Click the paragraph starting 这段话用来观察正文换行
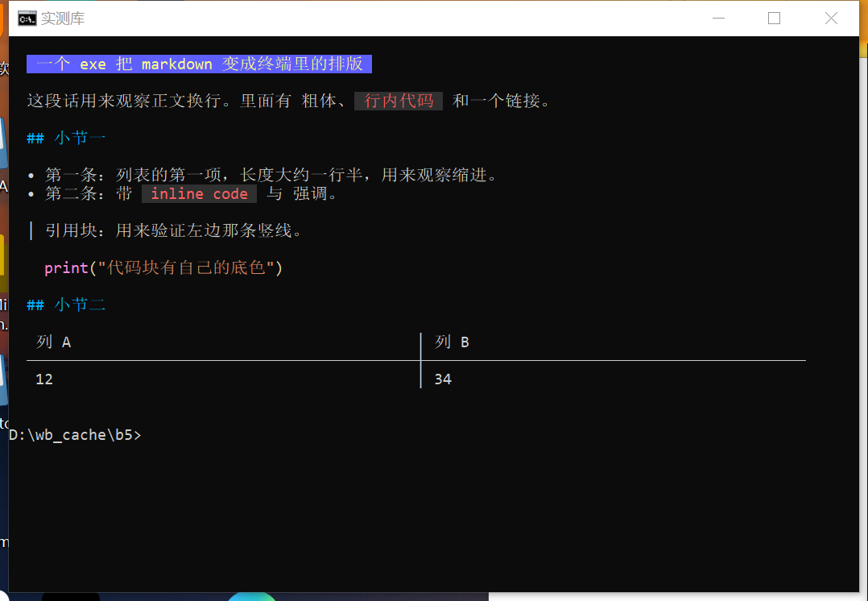This screenshot has width=868, height=601. pyautogui.click(x=288, y=101)
